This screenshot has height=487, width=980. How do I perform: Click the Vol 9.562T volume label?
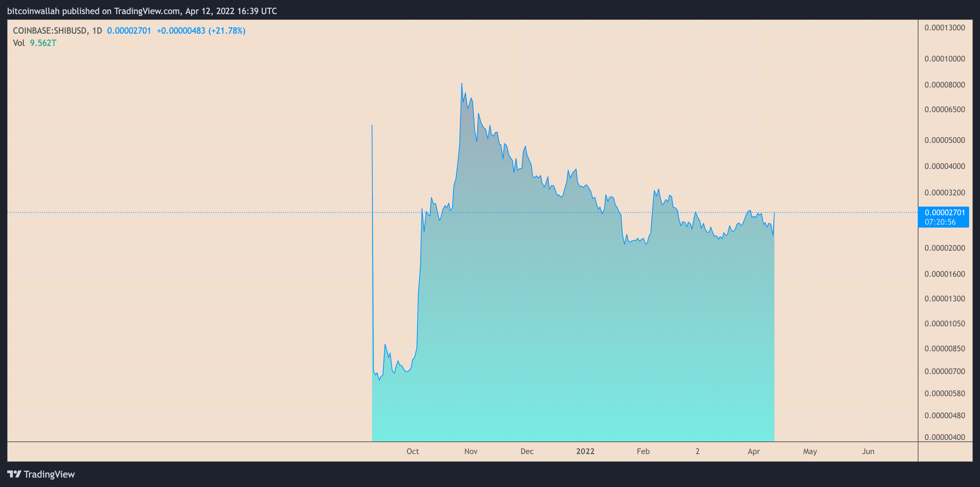point(34,43)
